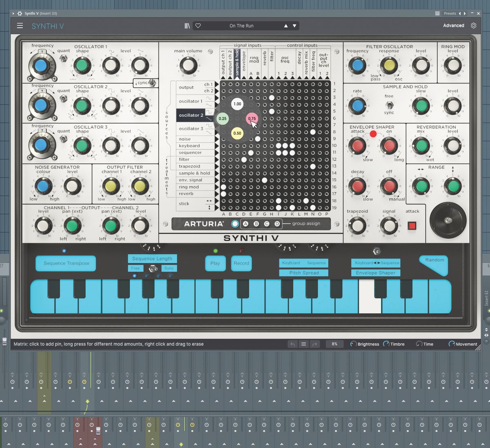
Task: Click the Sequence Transpose button
Action: [66, 263]
